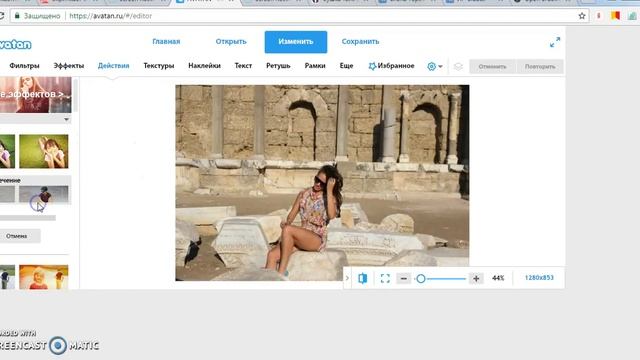This screenshot has height=360, width=640.
Task: Bookmark page with the star icon
Action: pos(582,16)
